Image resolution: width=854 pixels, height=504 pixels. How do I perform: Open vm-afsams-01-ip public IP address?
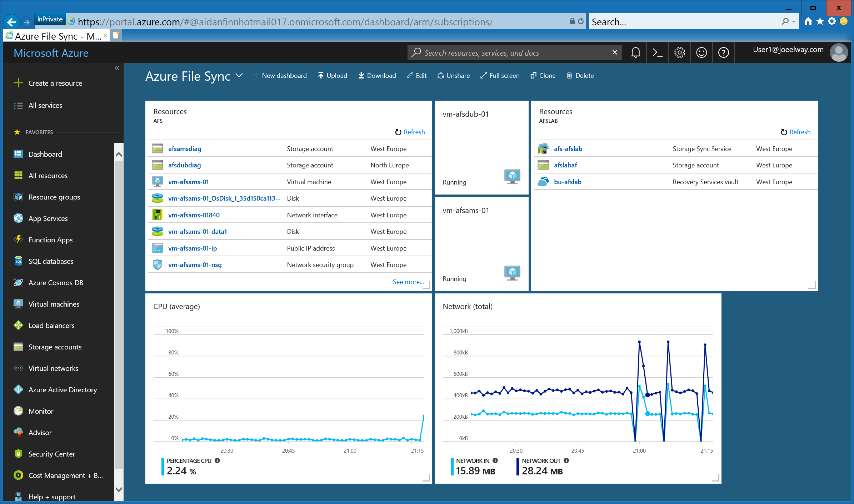[193, 248]
